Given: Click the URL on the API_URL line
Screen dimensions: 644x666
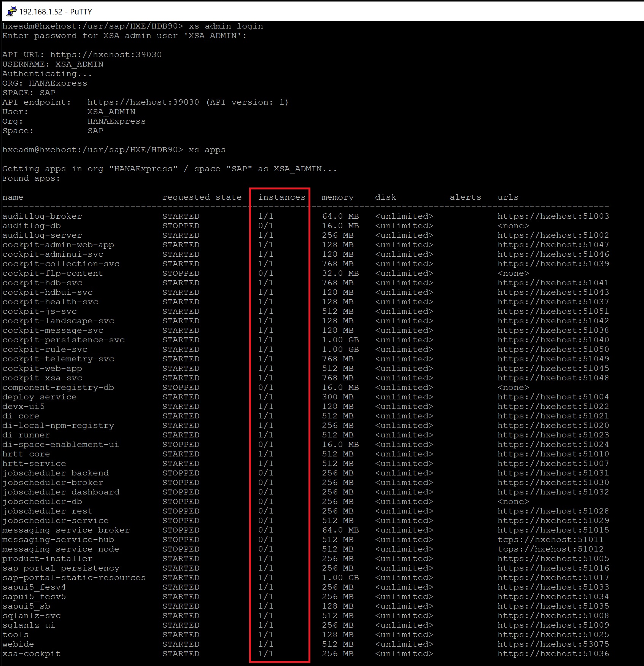Looking at the screenshot, I should click(x=106, y=55).
